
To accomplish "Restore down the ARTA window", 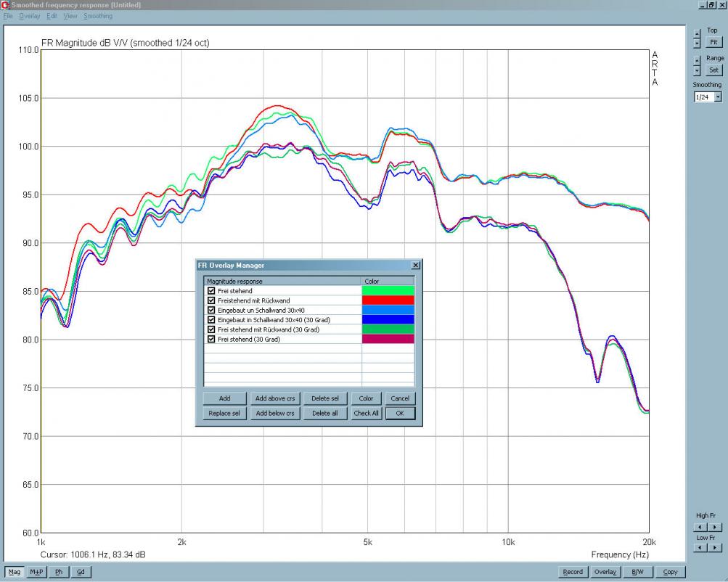I will click(x=711, y=4).
